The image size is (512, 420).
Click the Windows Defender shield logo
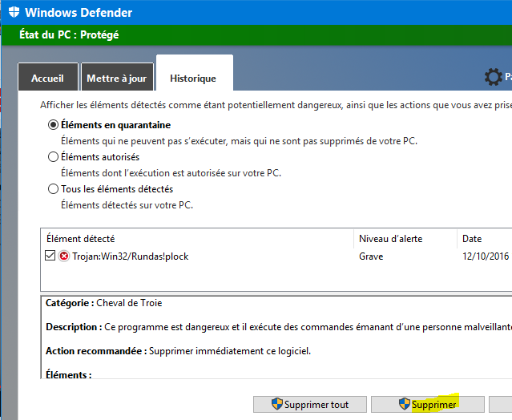tap(14, 12)
